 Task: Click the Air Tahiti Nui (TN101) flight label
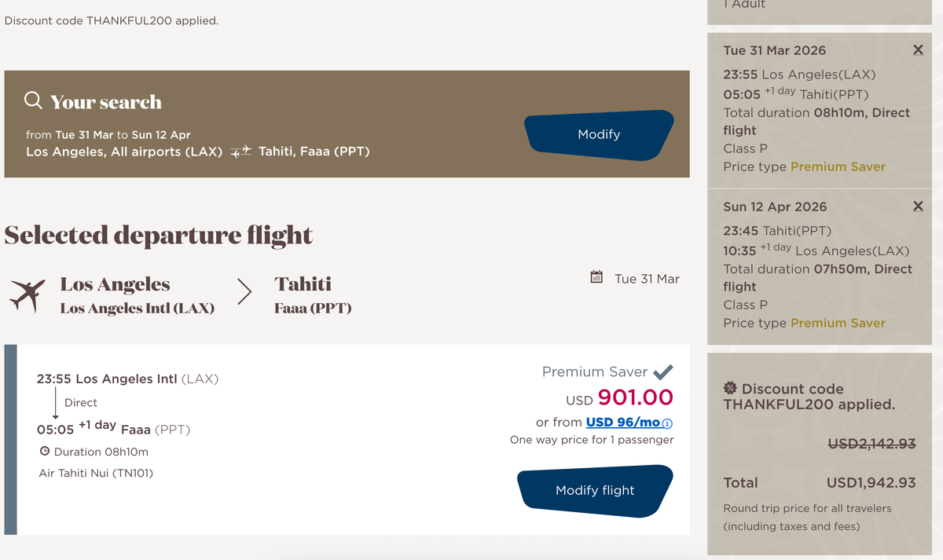coord(96,473)
